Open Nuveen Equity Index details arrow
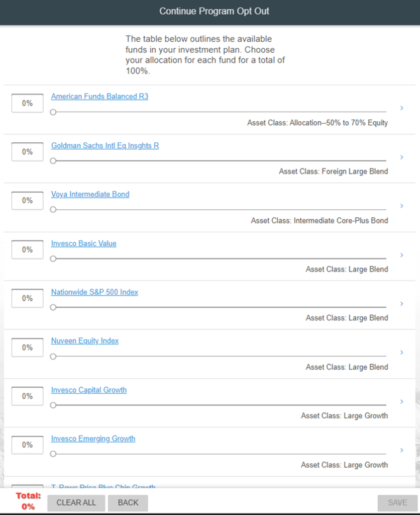The width and height of the screenshot is (420, 515). [x=401, y=353]
